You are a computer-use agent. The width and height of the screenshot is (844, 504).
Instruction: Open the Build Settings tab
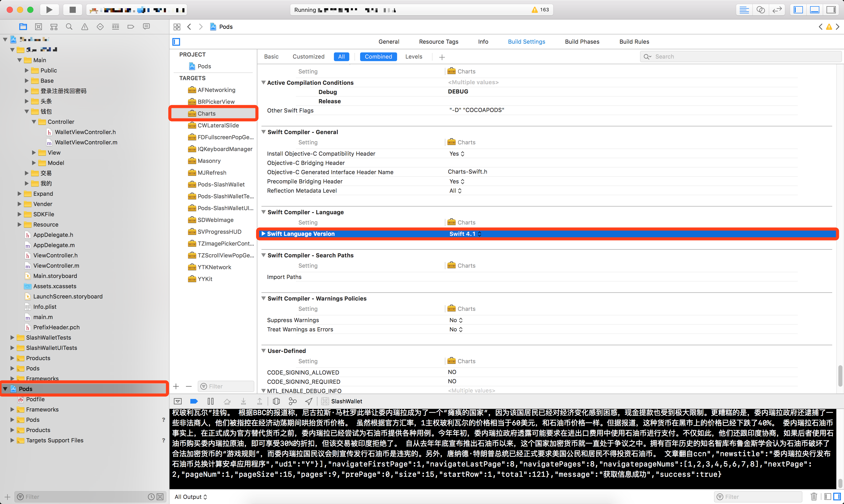pos(526,41)
